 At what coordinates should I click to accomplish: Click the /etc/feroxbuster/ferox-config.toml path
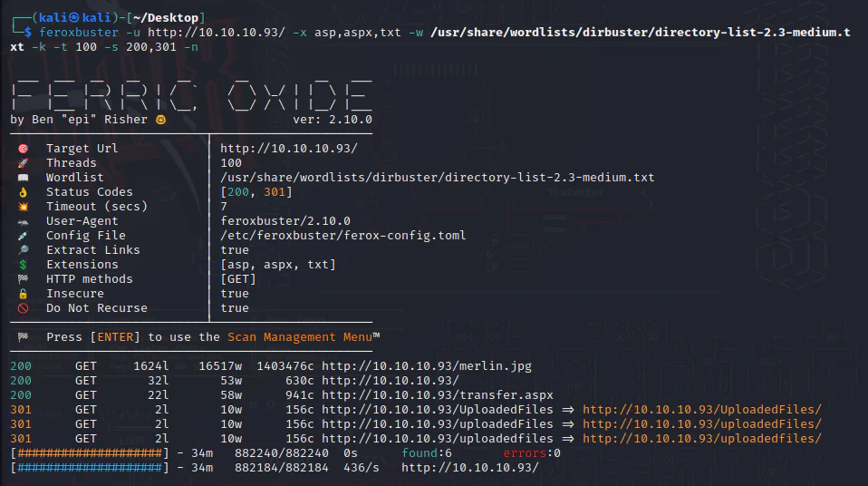click(343, 236)
